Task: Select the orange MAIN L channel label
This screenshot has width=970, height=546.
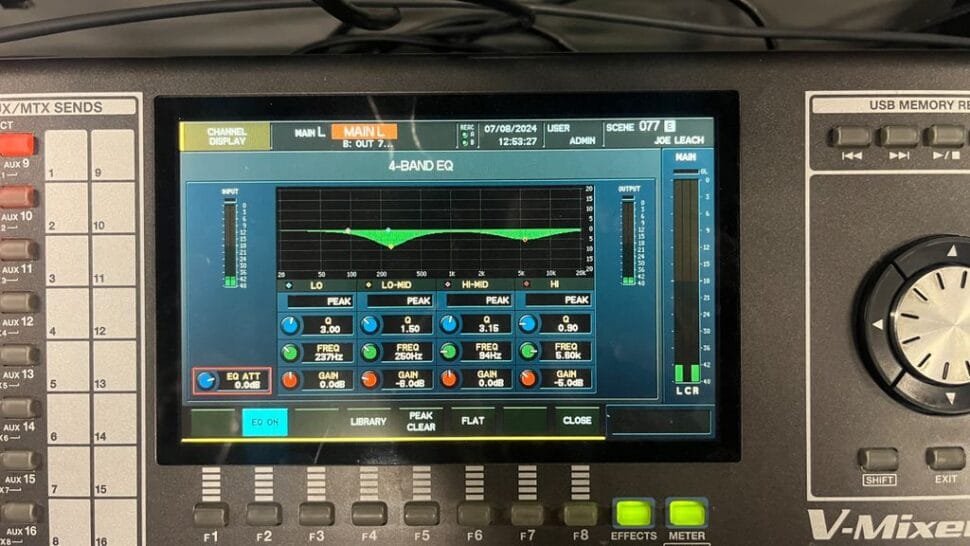Action: pos(364,132)
